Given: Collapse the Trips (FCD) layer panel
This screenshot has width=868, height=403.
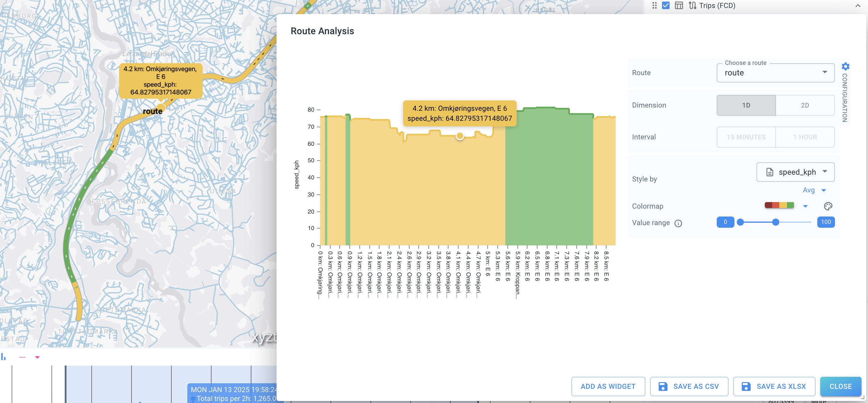Looking at the screenshot, I should point(858,5).
